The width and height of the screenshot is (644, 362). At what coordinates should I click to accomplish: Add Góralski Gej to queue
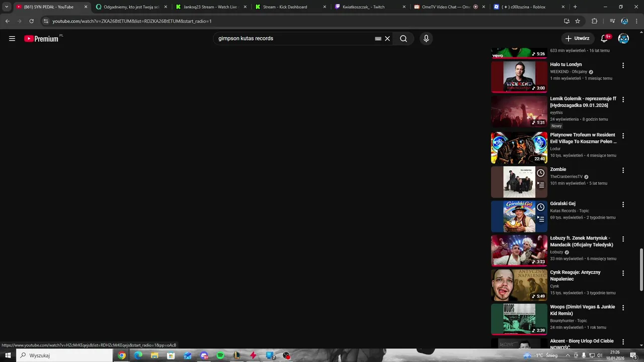tap(540, 219)
